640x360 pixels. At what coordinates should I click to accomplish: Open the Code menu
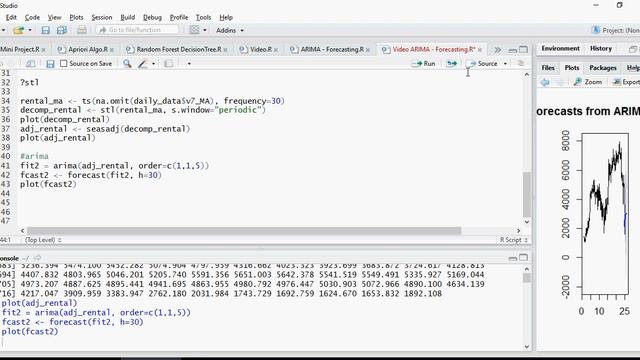pos(32,17)
